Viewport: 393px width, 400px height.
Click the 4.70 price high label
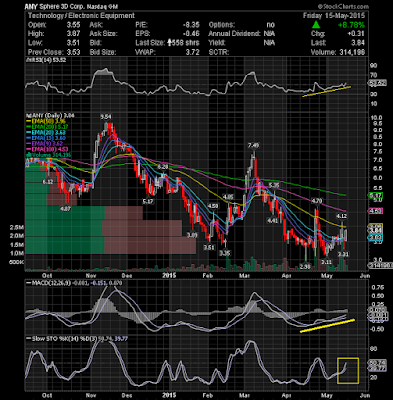(316, 201)
